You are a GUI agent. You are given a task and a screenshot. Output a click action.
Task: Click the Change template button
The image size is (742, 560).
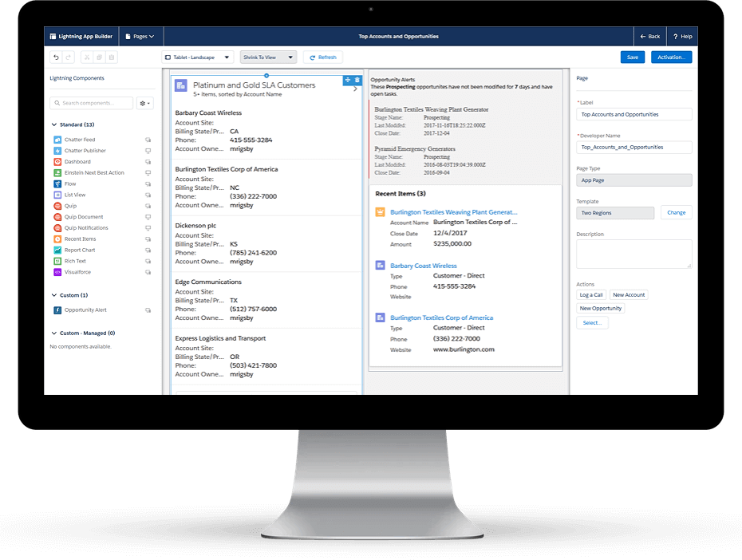677,213
